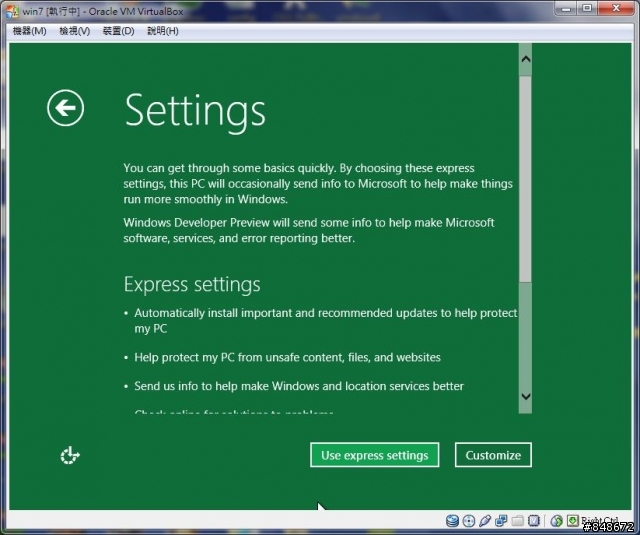Image resolution: width=640 pixels, height=535 pixels.
Task: Click the scrollbar up arrow
Action: (x=526, y=59)
